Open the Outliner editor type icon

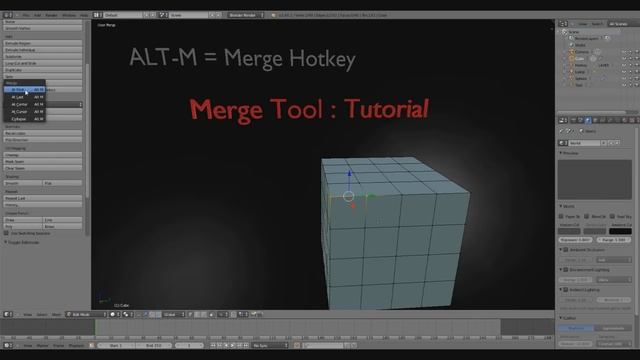(x=563, y=24)
